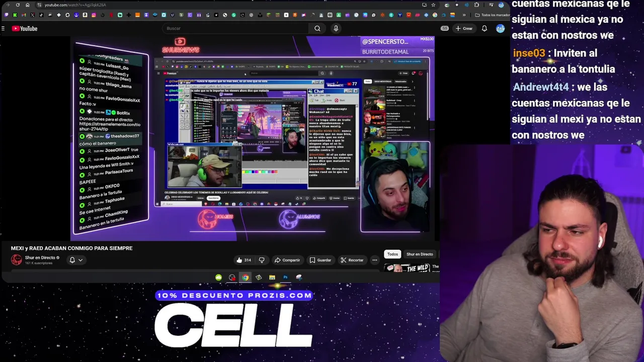644x362 pixels.
Task: Open the X bookmark icon
Action: 33,15
